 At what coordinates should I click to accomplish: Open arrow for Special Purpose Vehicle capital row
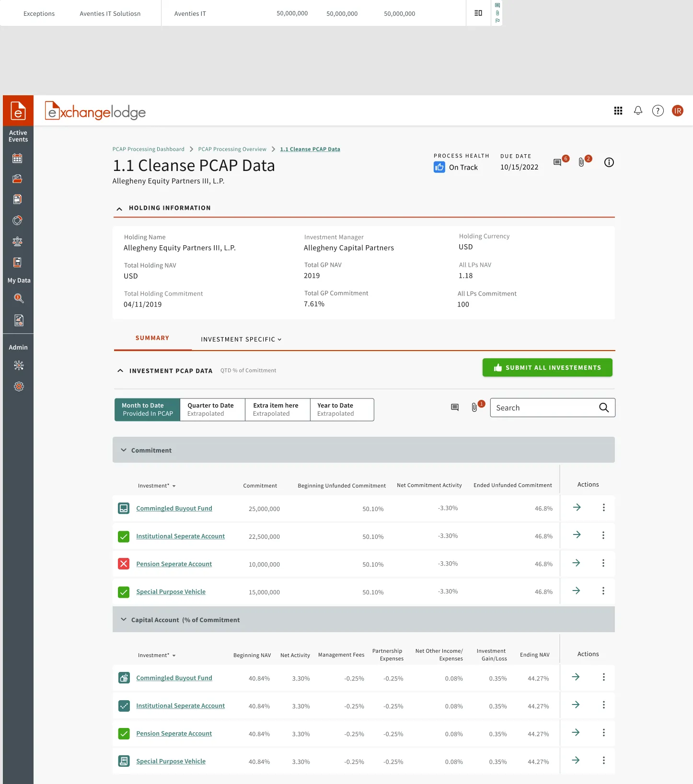[x=576, y=760]
